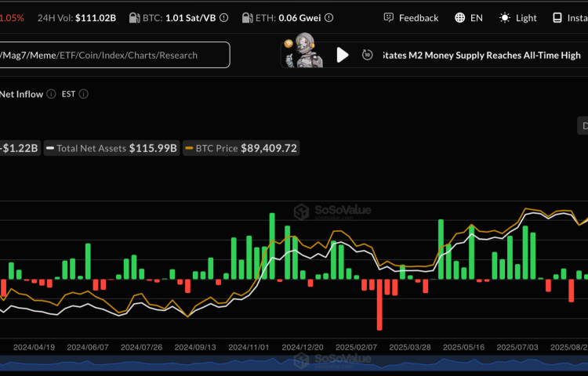Viewport: 588px width, 376px height.
Task: Click the astronaut mascot avatar
Action: tap(303, 53)
